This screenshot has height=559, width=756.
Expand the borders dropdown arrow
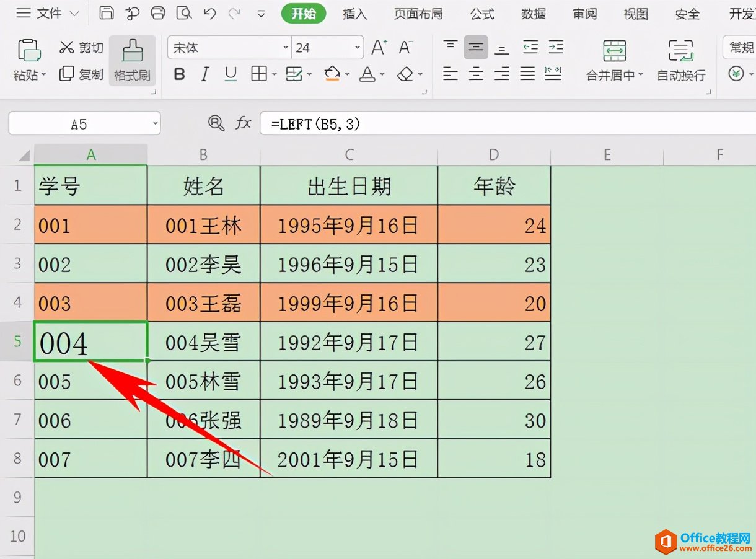click(x=274, y=75)
